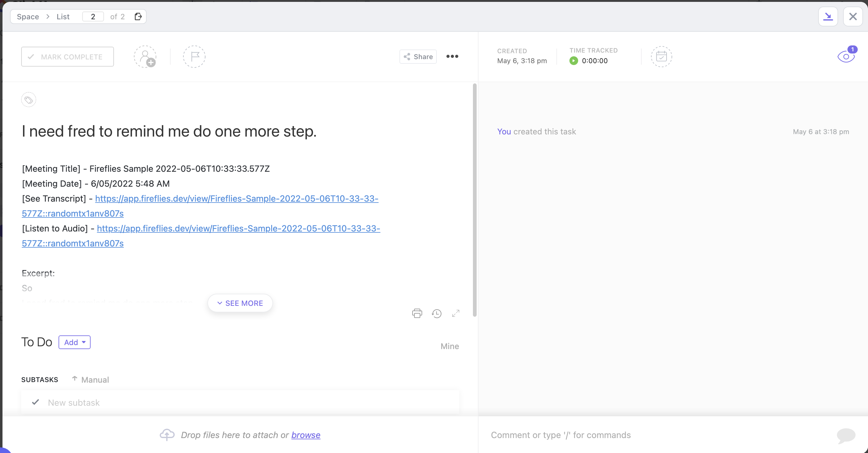The width and height of the screenshot is (868, 453).
Task: Click the task position number field
Action: pos(93,16)
